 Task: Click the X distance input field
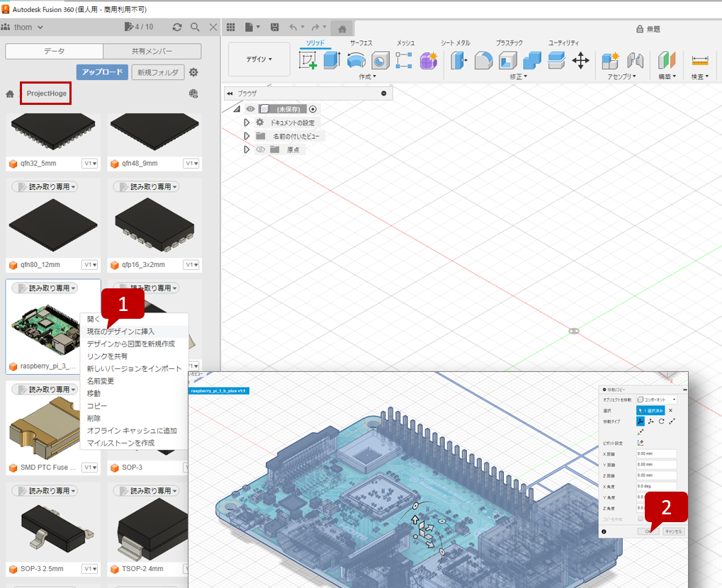tap(657, 453)
